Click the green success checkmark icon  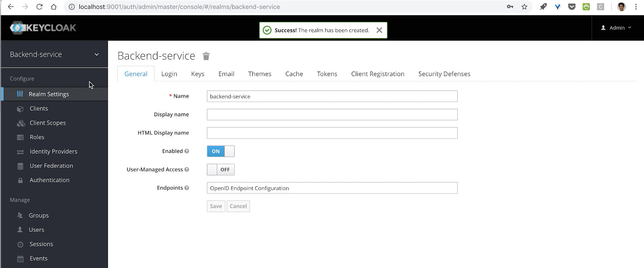point(267,30)
